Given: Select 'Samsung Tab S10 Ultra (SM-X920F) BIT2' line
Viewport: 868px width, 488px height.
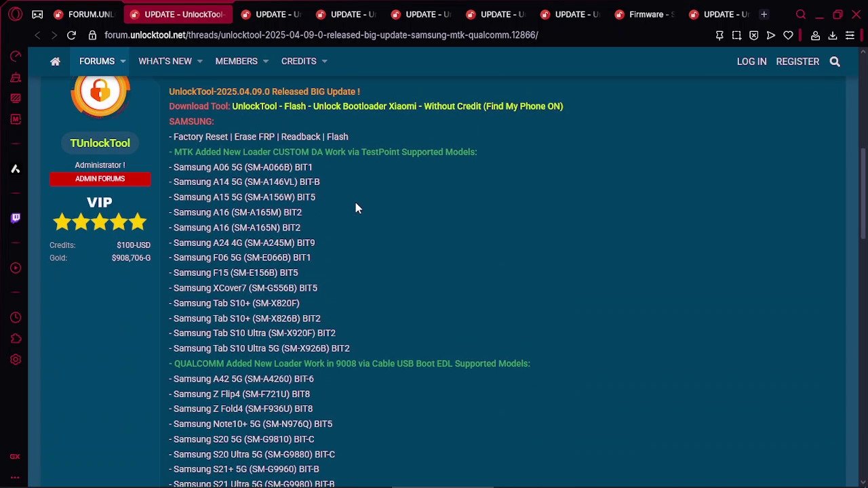Looking at the screenshot, I should (252, 333).
